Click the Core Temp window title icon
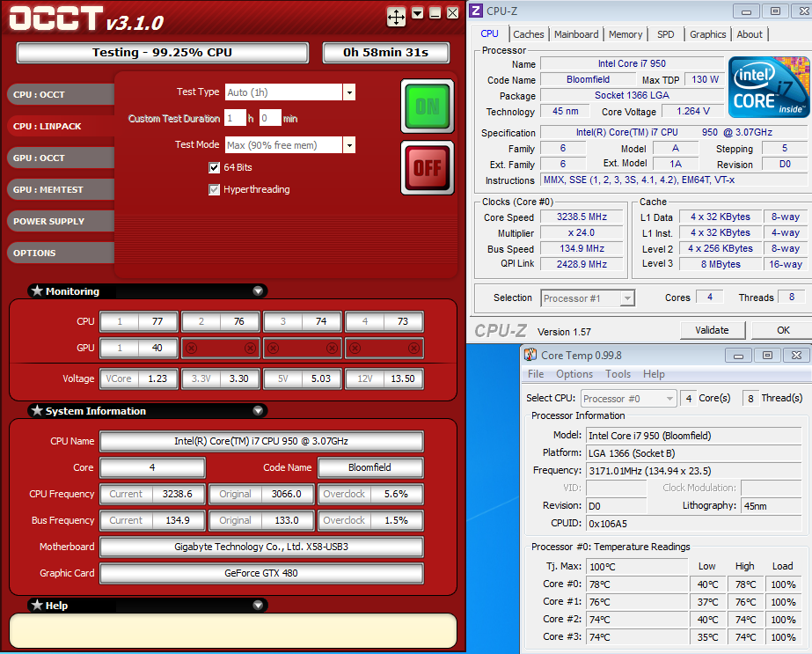 (530, 355)
